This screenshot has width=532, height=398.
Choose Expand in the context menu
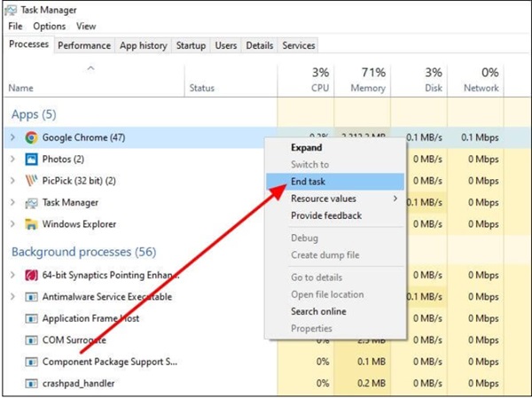[x=335, y=148]
